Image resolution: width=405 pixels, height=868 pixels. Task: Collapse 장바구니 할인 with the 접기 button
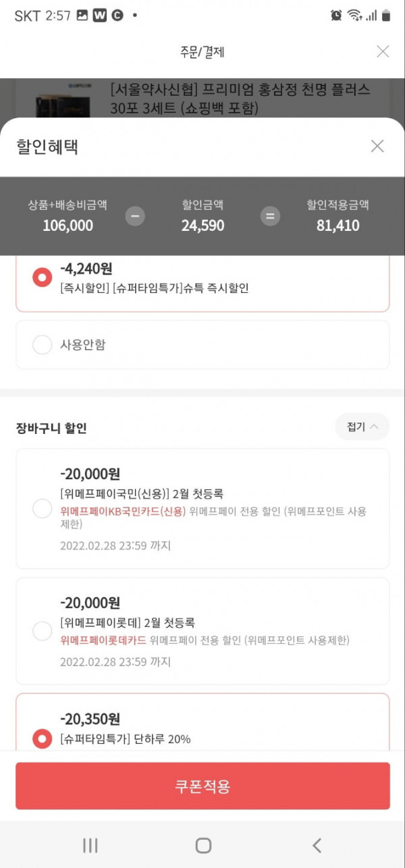coord(362,427)
